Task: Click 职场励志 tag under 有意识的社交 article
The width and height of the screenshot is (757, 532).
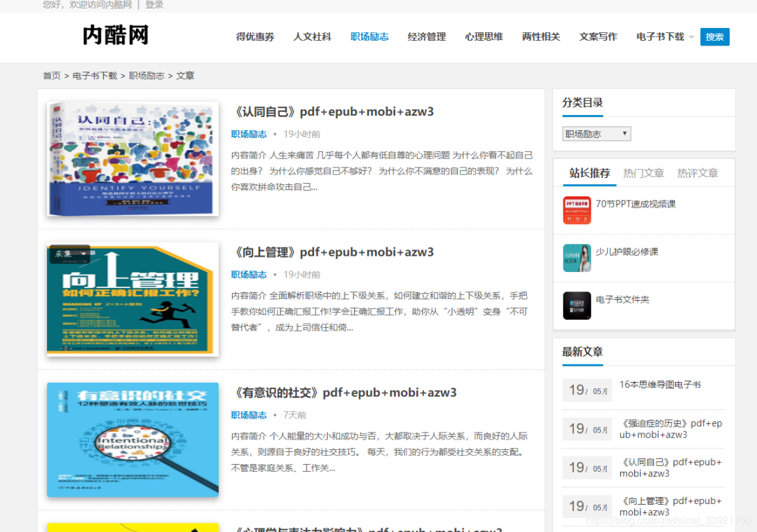Action: pos(249,415)
